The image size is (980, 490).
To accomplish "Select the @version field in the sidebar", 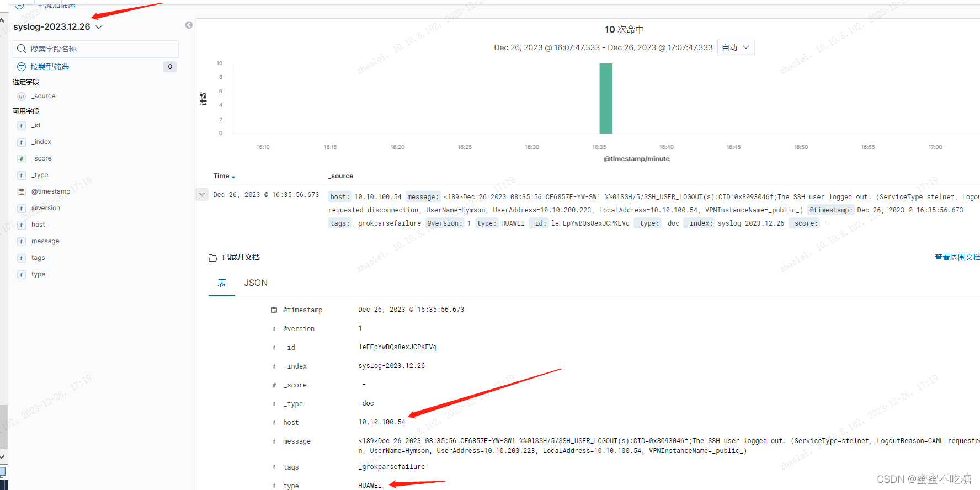I will [x=46, y=208].
